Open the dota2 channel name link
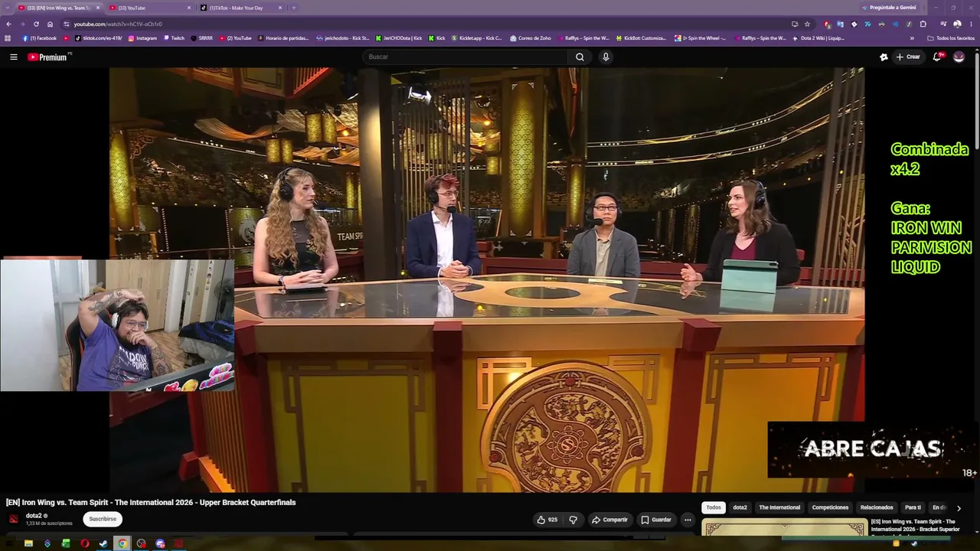This screenshot has width=980, height=551. click(34, 516)
